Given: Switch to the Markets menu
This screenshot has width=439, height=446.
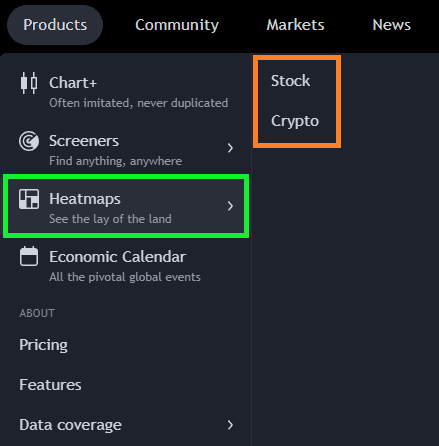Looking at the screenshot, I should [x=295, y=25].
